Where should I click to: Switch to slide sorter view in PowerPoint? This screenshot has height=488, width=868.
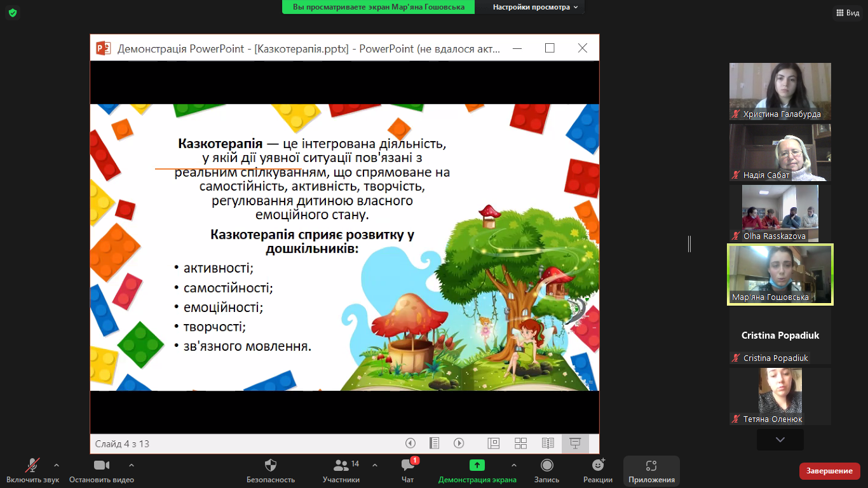tap(520, 444)
